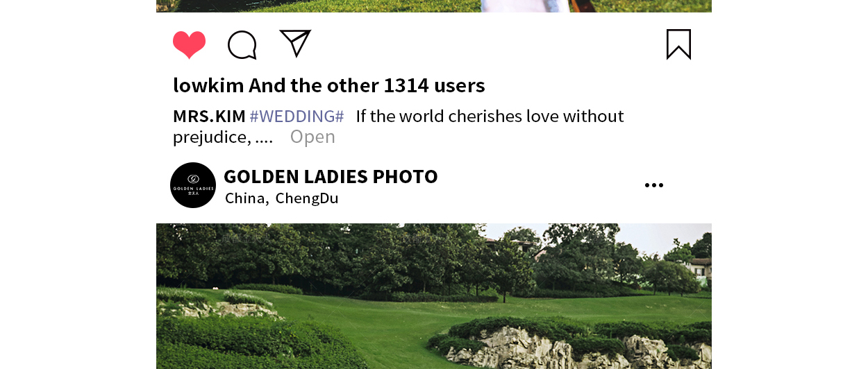Open the three-dot options menu
This screenshot has height=369, width=868.
[653, 185]
